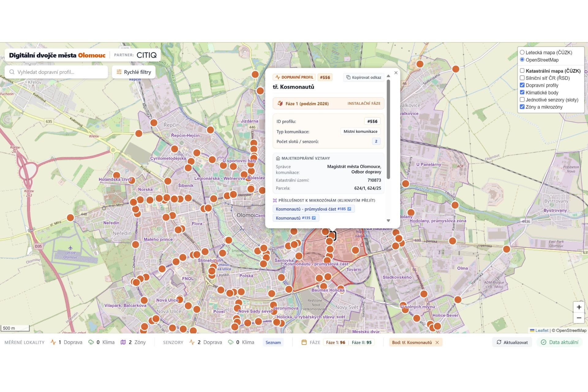Click the refresh icon beside Aktualizovat

tap(499, 342)
